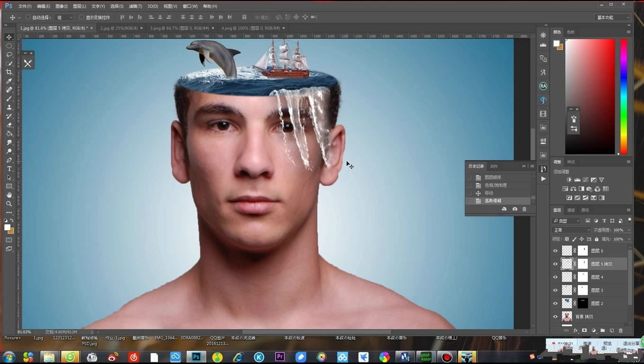
Task: Click the delete layer trash icon
Action: (x=621, y=330)
